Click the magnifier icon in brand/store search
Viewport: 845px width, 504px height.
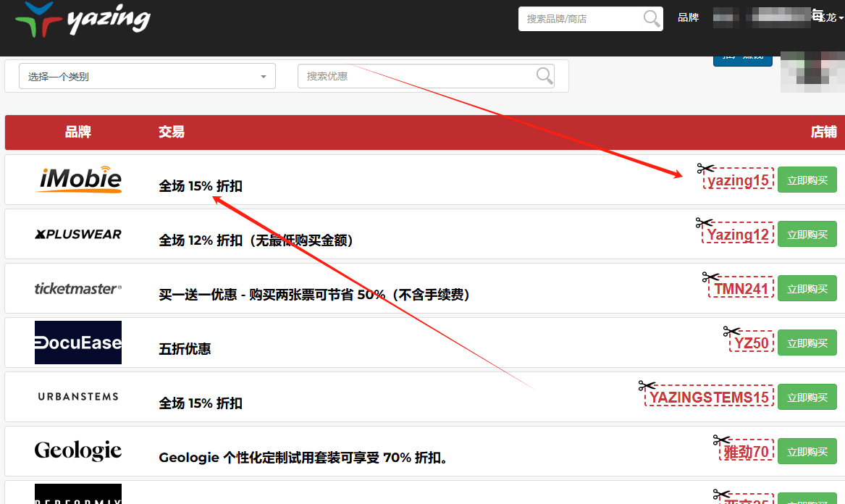pos(652,18)
